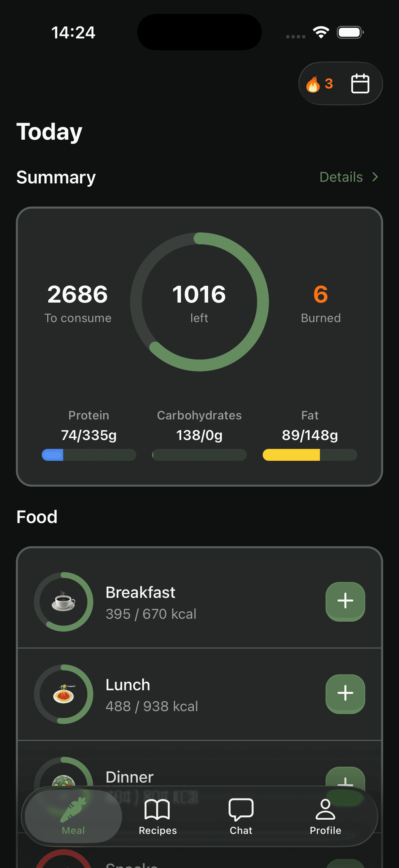Go to the Profile tab
399x868 pixels.
pos(325,816)
